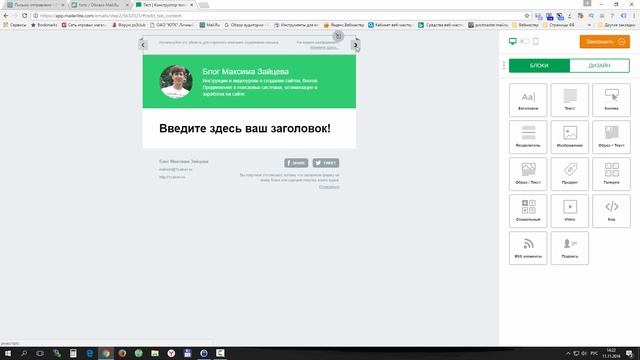Open the Bookmarks bookmark

[x=44, y=25]
